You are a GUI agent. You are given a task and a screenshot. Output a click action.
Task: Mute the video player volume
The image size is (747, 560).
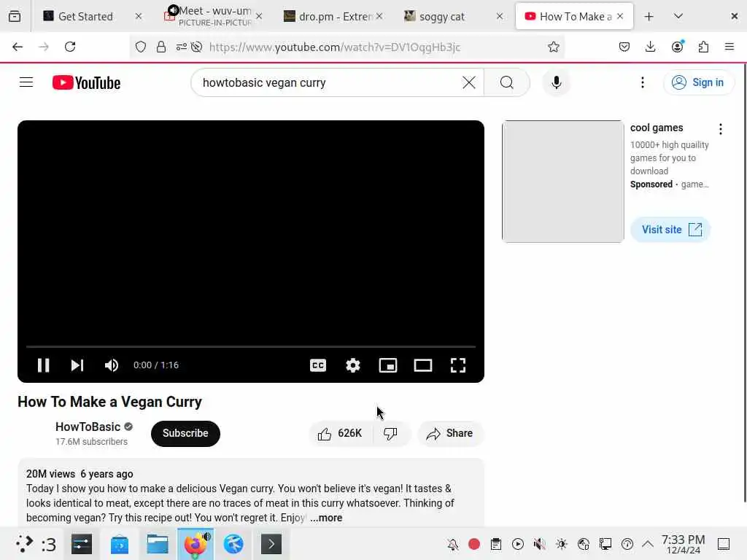(x=112, y=365)
